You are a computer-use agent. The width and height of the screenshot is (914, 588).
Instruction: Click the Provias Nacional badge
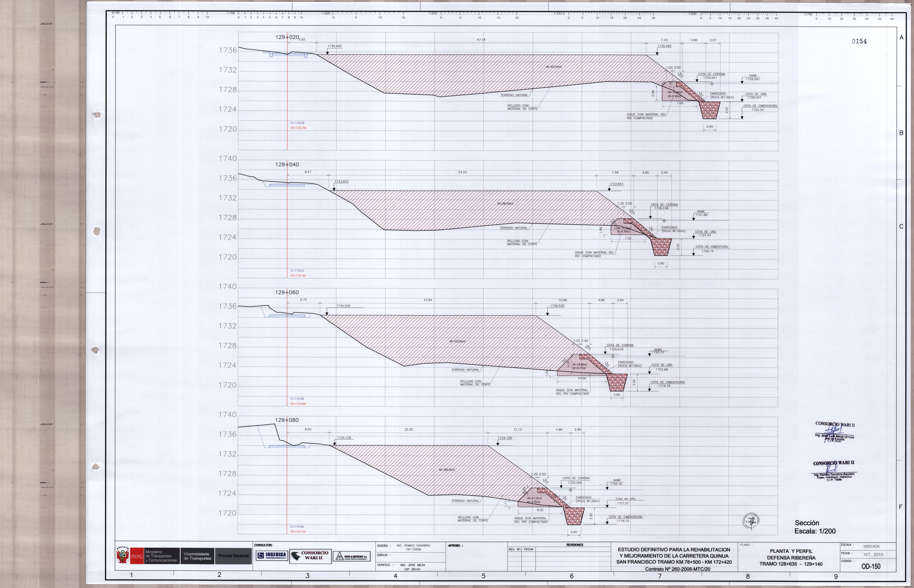[x=233, y=556]
